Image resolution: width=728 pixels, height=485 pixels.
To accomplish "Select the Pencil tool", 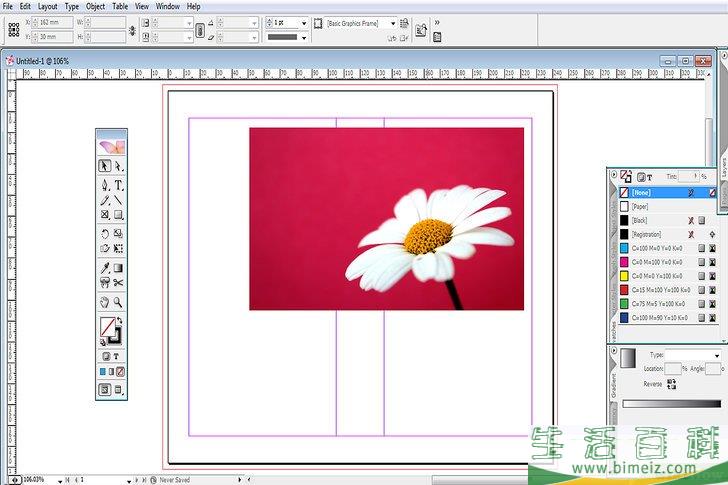I will [105, 200].
